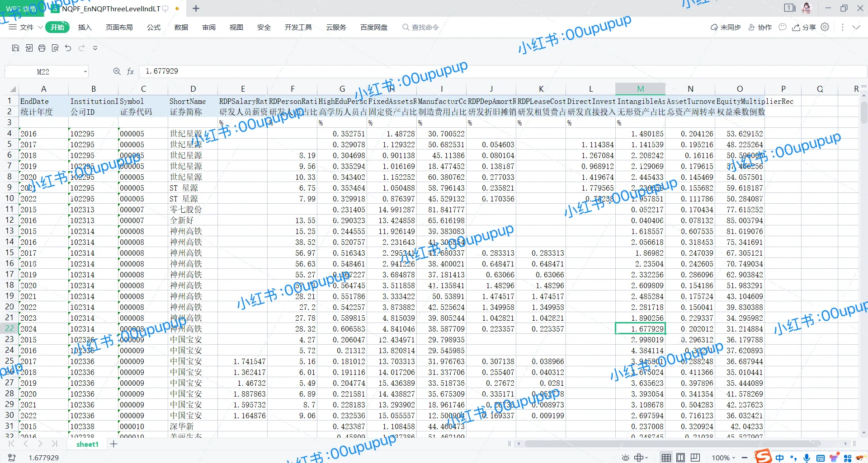Select cell M22 containing 1.677929
Image resolution: width=868 pixels, height=463 pixels.
(x=640, y=328)
